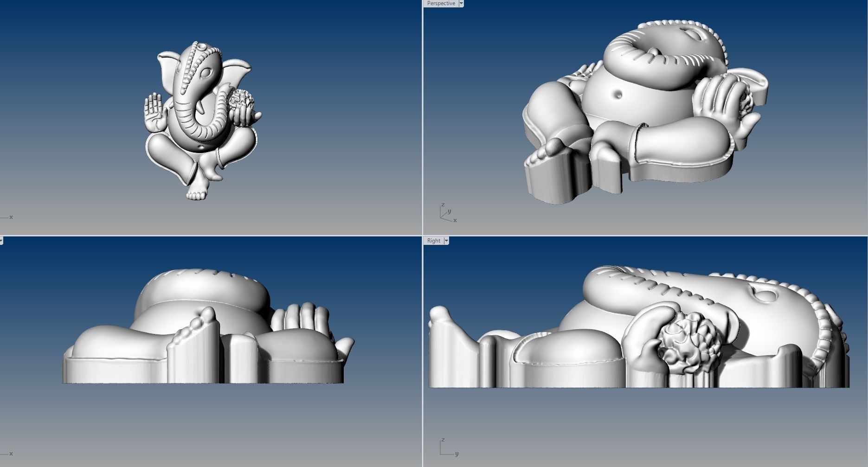This screenshot has height=467, width=868.
Task: Click the XYZ axis icon in the Perspective viewport
Action: 448,213
